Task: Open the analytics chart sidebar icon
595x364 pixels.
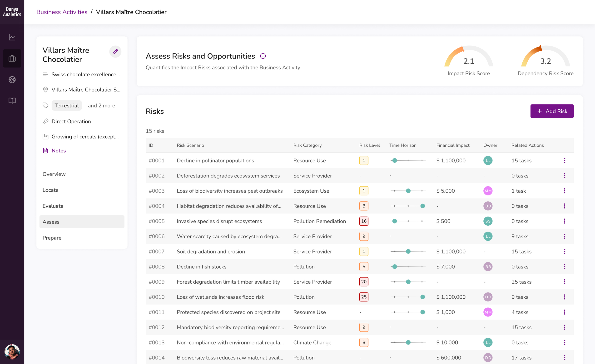Action: tap(12, 37)
